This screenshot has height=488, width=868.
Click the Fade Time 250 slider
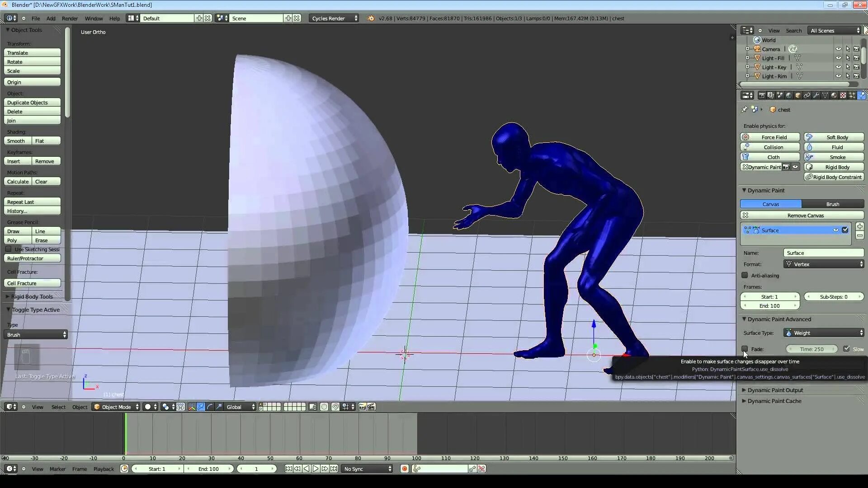[x=811, y=349]
